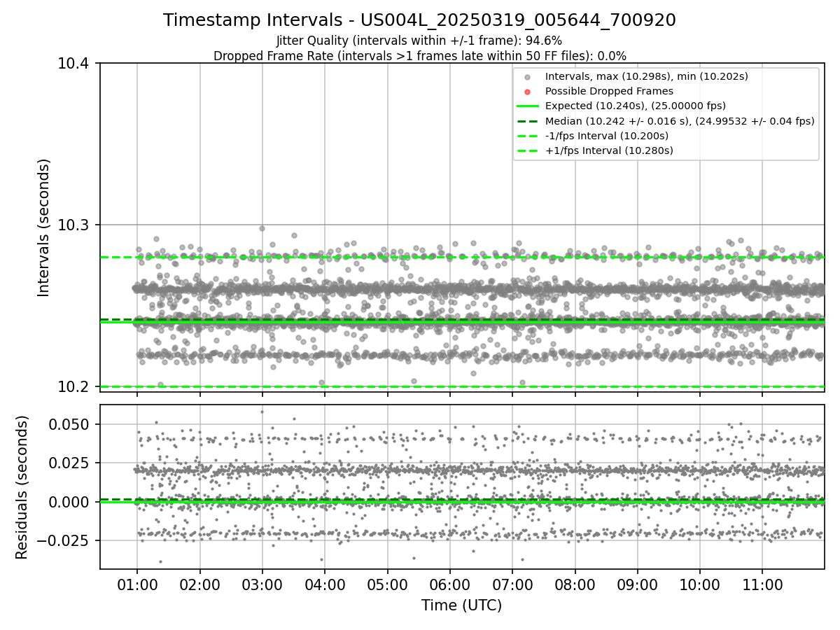This screenshot has width=840, height=630.
Task: Click legend entry Possible Dropped Frames
Action: pos(609,91)
